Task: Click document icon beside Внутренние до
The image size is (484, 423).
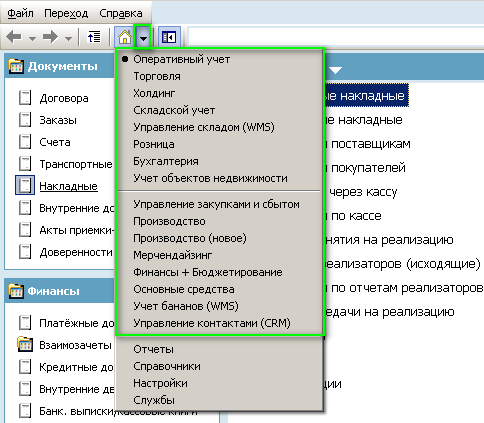Action: pyautogui.click(x=25, y=208)
